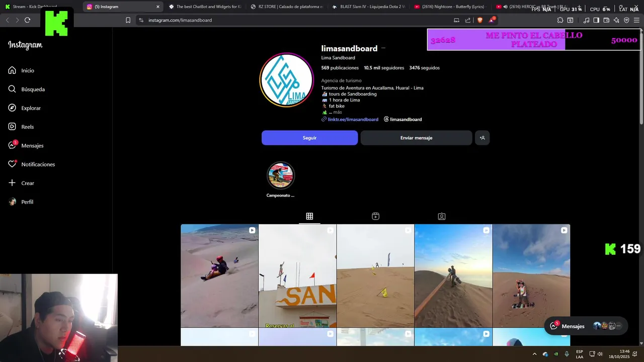View 10,5 mil seguidores list
The height and width of the screenshot is (362, 644).
tap(384, 68)
